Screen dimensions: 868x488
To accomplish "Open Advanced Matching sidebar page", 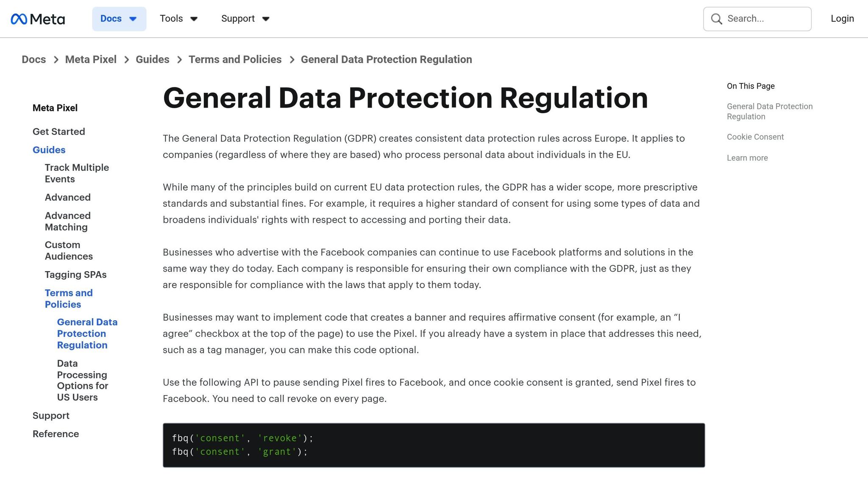I will (67, 221).
